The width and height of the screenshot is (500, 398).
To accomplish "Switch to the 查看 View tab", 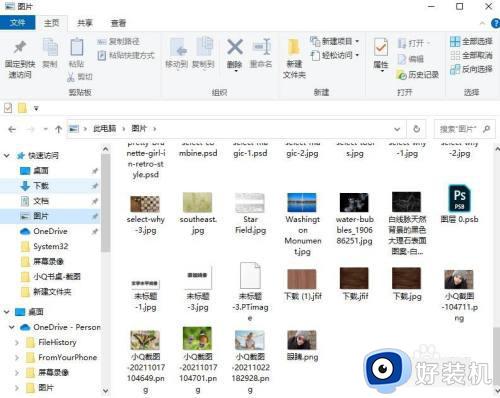I will [118, 23].
